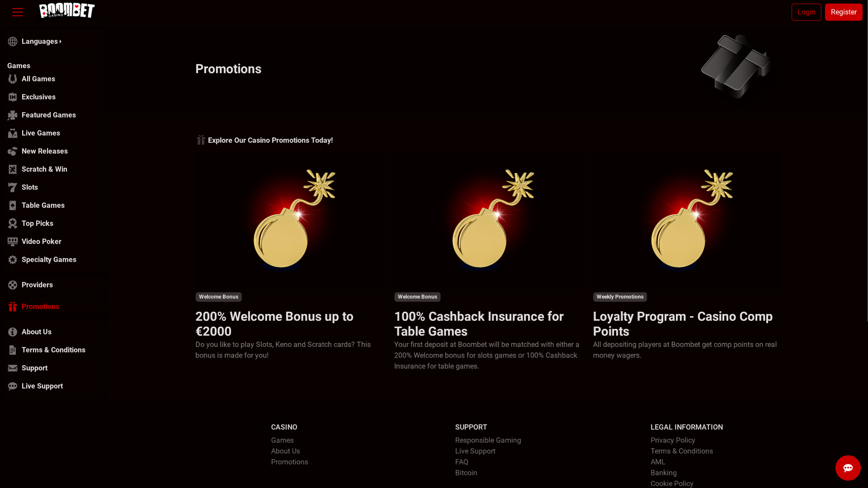Image resolution: width=868 pixels, height=488 pixels.
Task: Open the All Games menu item
Action: click(x=38, y=79)
